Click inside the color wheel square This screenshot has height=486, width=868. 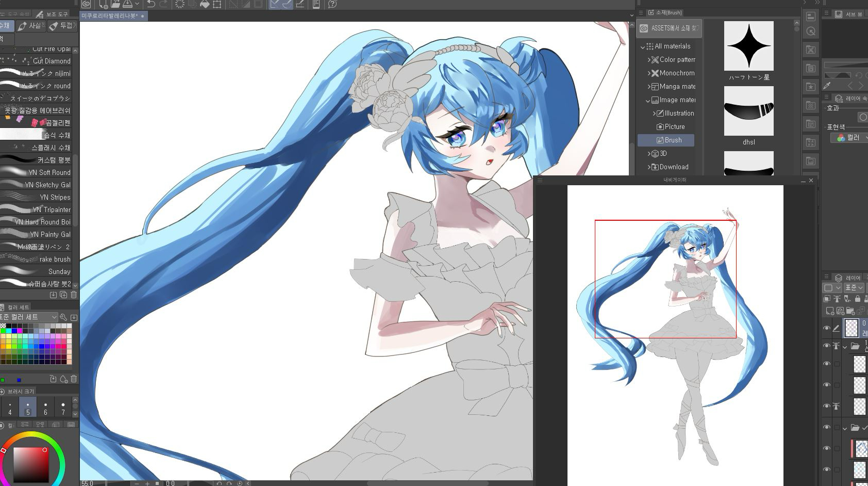click(31, 464)
